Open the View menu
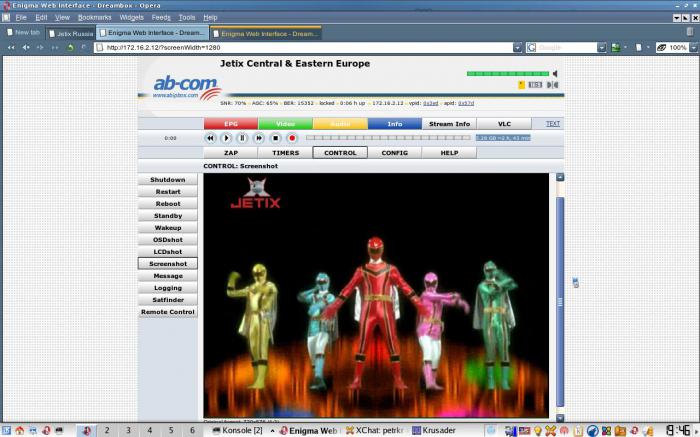 (62, 17)
